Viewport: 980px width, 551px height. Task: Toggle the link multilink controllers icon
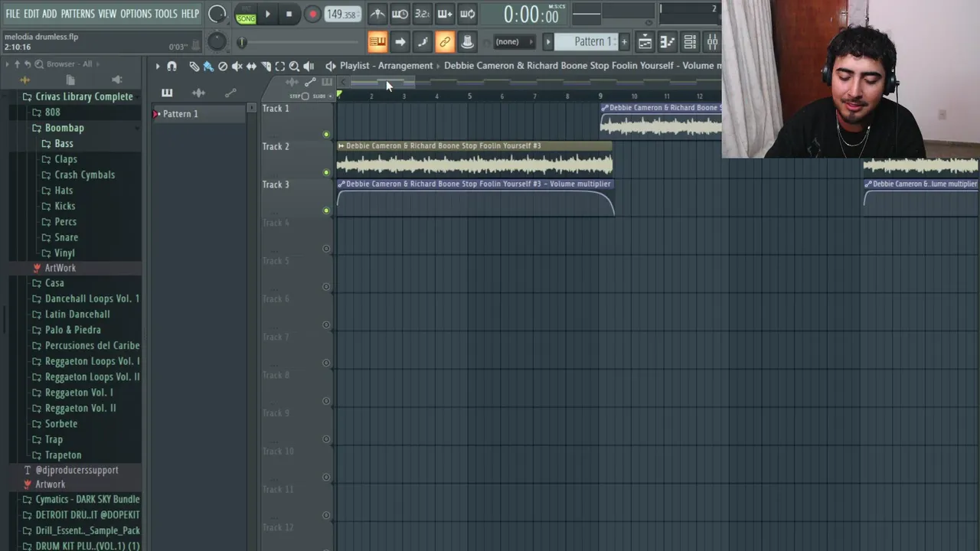pos(445,41)
